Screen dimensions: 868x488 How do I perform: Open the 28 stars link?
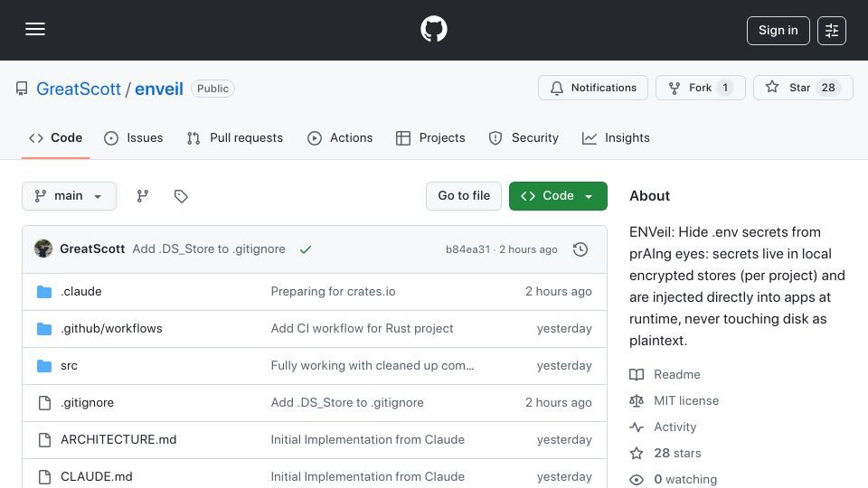677,453
